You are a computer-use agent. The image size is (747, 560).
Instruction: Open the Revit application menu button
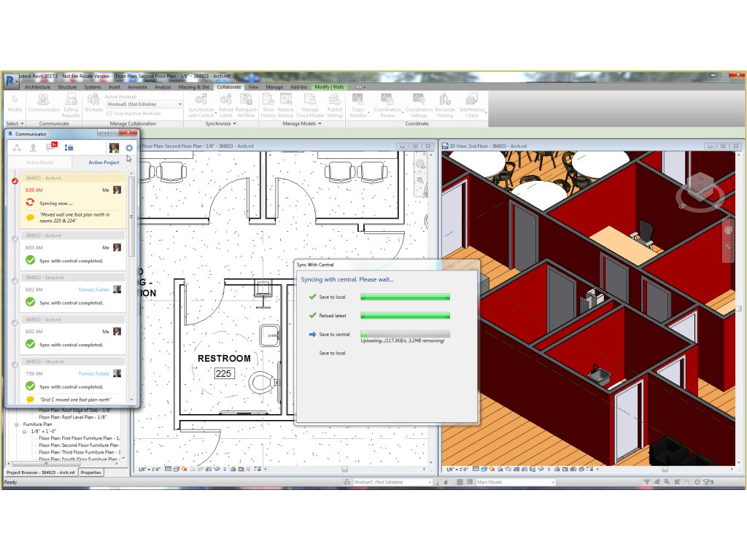click(x=10, y=80)
